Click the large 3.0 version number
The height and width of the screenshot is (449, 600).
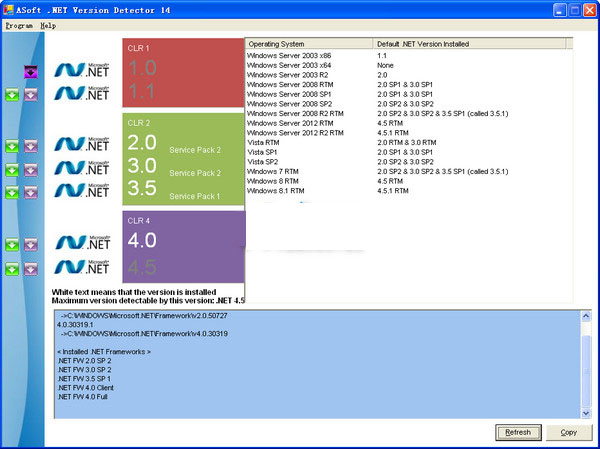pos(142,165)
